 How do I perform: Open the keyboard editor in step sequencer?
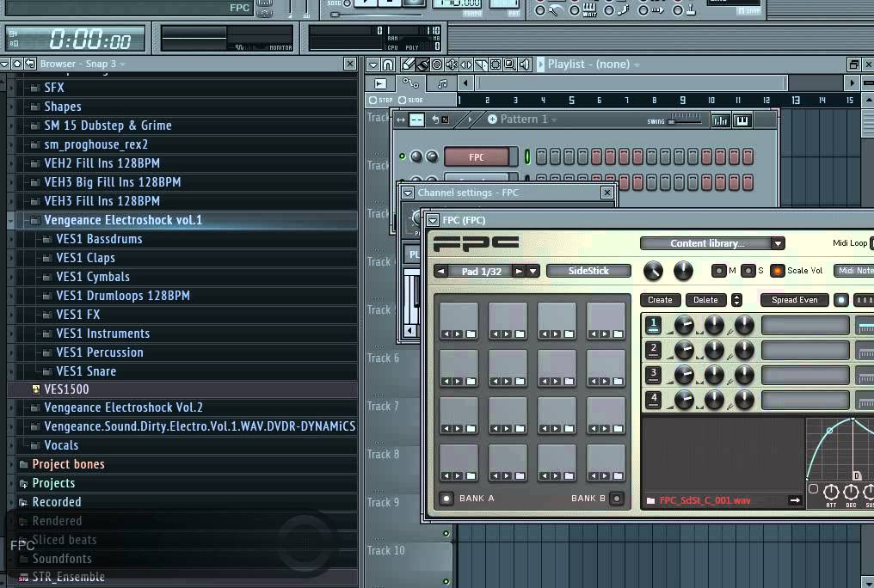tap(742, 120)
